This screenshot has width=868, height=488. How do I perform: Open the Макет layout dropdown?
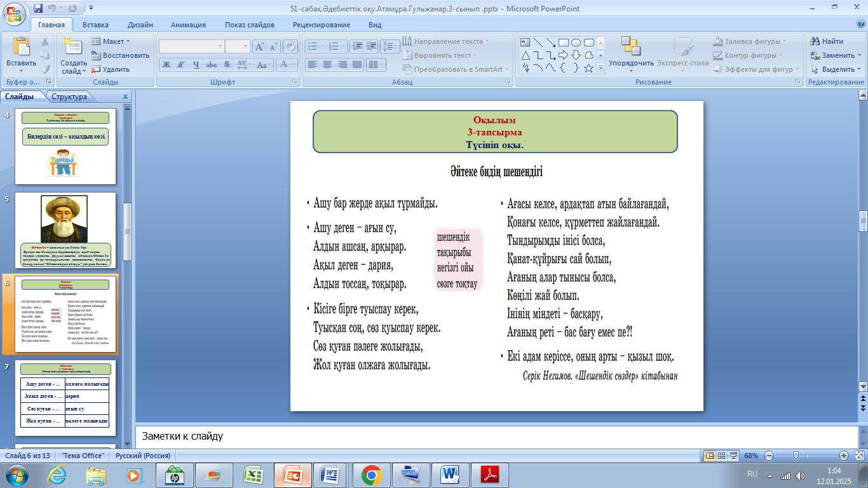pyautogui.click(x=107, y=41)
